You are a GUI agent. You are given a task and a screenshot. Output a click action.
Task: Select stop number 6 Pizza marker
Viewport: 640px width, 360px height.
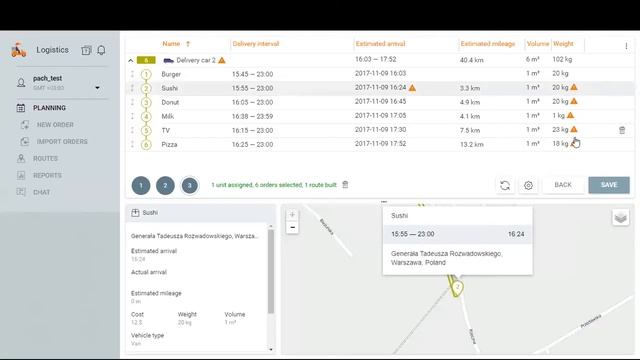(x=146, y=144)
